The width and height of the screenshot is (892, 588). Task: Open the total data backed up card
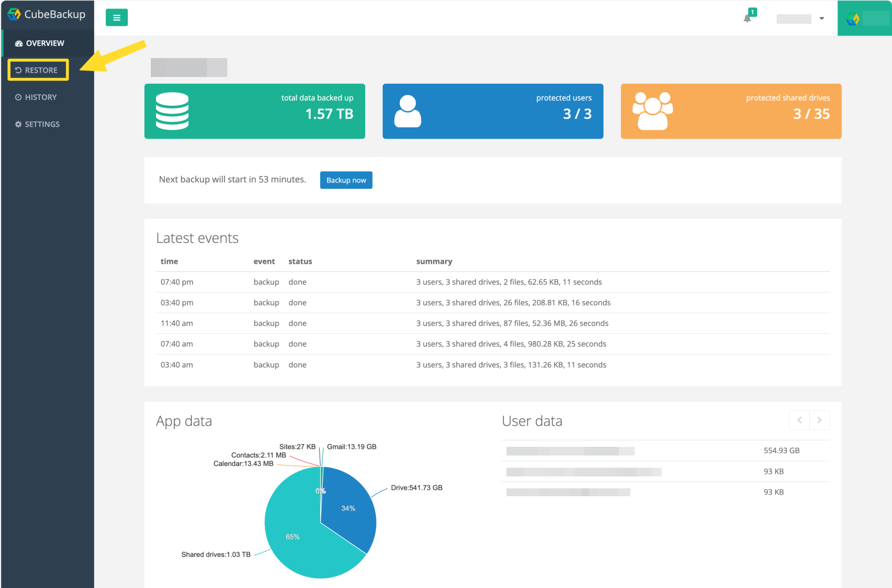click(x=255, y=111)
